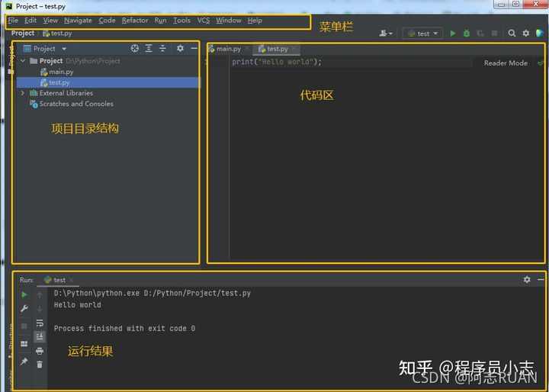Run the test configuration with green play button
Screen dimensions: 549x392
click(x=453, y=34)
